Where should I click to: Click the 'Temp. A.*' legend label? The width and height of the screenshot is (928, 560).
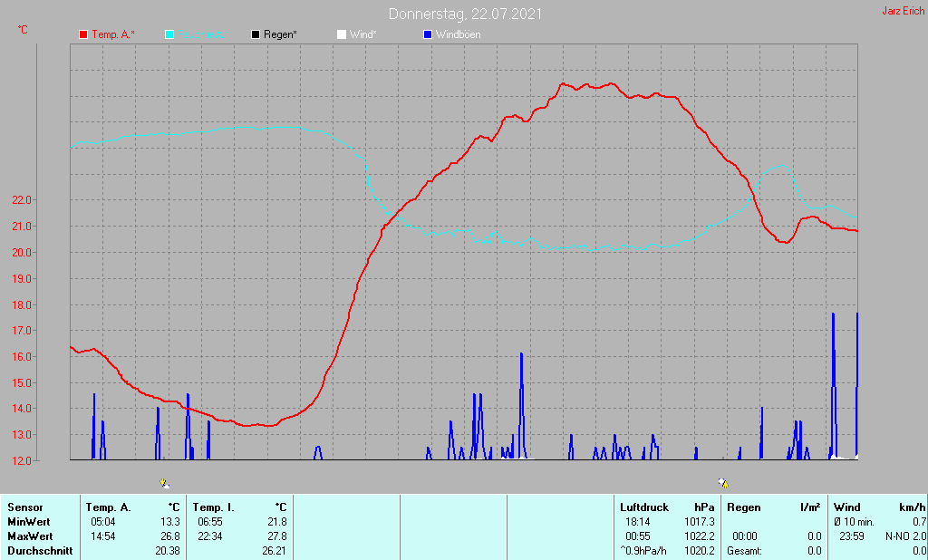[x=113, y=34]
